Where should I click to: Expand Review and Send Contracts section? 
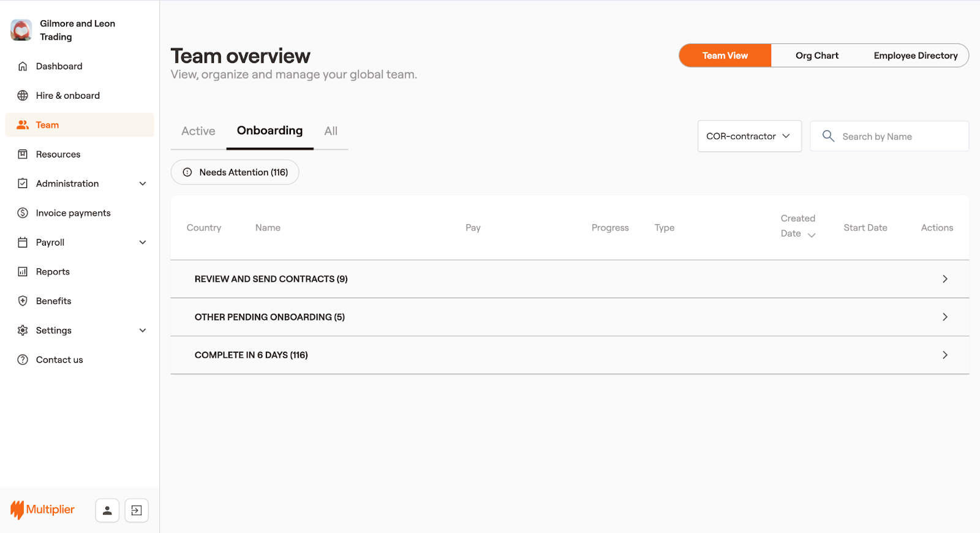click(944, 279)
